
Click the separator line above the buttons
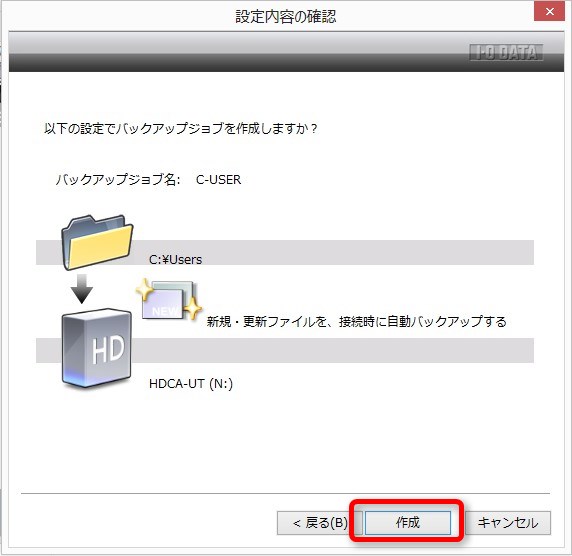click(x=285, y=493)
